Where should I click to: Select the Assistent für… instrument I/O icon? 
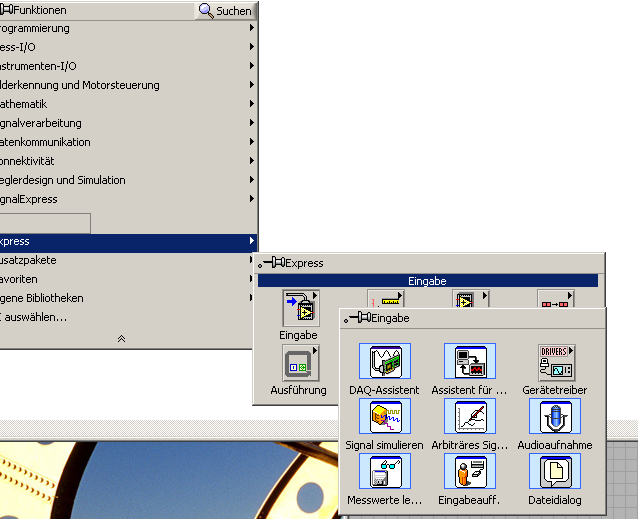470,361
